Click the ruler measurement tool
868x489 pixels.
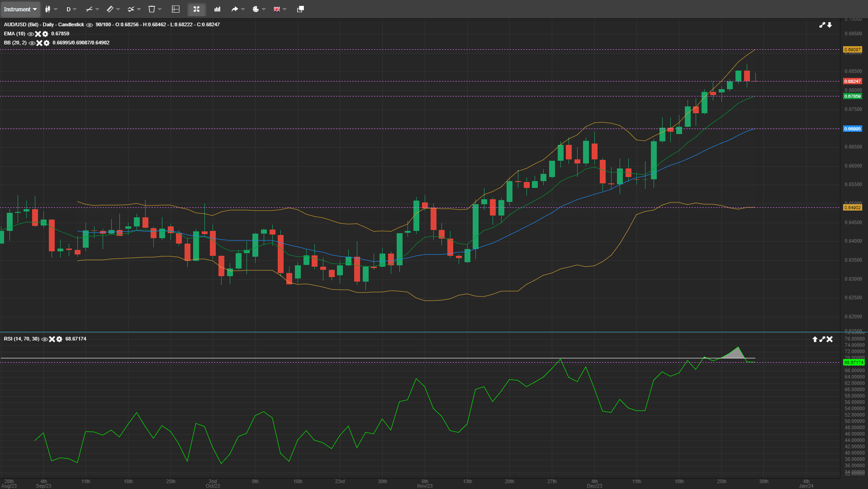(110, 9)
